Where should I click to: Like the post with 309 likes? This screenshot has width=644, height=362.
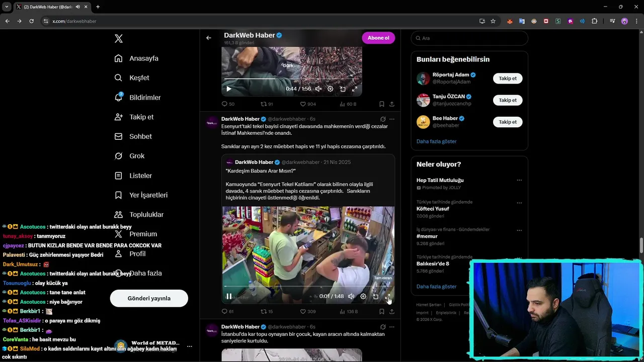[x=308, y=312]
